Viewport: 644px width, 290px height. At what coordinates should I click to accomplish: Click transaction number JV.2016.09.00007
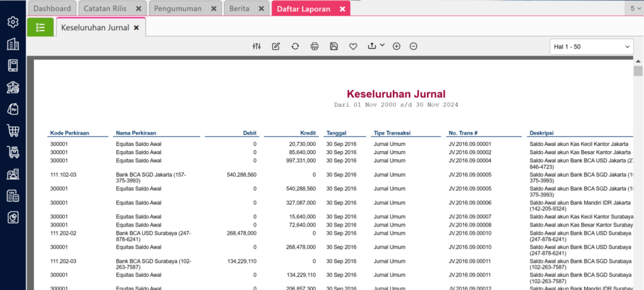[x=470, y=216]
